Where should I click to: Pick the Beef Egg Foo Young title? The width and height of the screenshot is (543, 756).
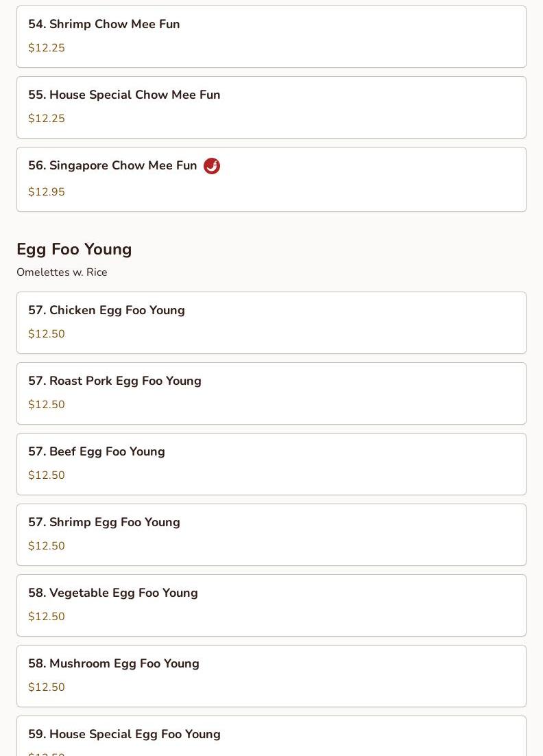point(97,451)
